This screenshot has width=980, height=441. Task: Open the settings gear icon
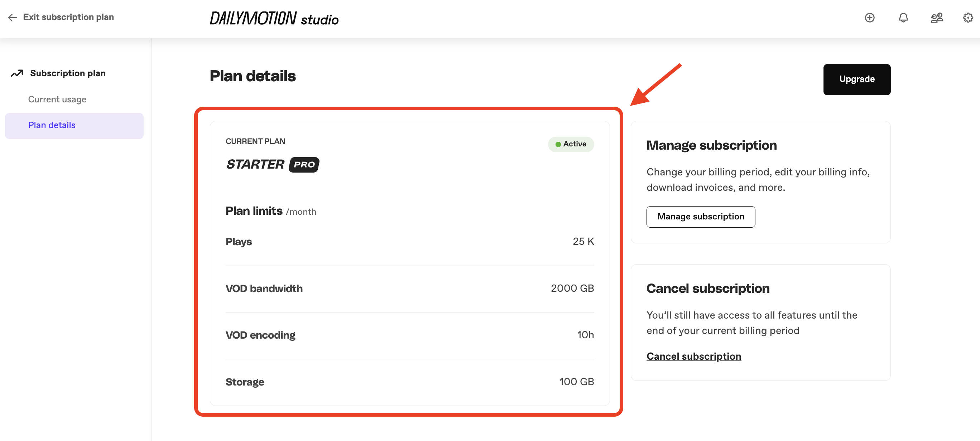[x=968, y=18]
